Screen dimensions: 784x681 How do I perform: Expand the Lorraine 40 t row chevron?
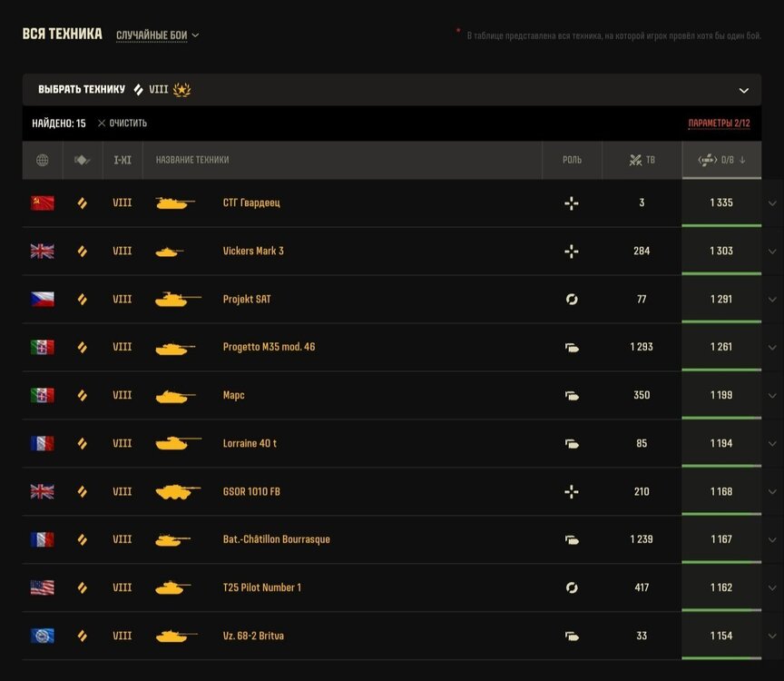click(x=772, y=443)
